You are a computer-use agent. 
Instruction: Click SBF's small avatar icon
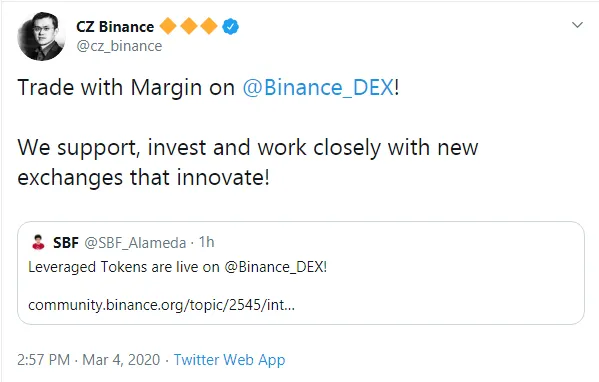[38, 242]
